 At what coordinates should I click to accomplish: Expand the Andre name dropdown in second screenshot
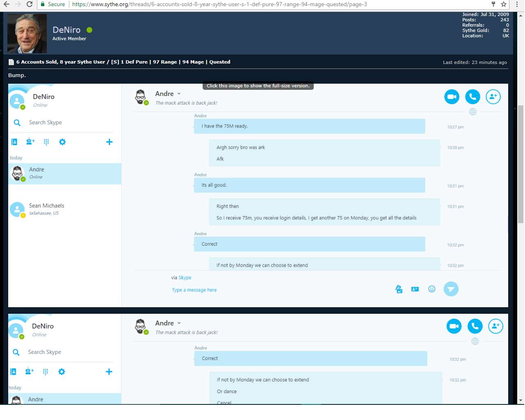(x=179, y=323)
